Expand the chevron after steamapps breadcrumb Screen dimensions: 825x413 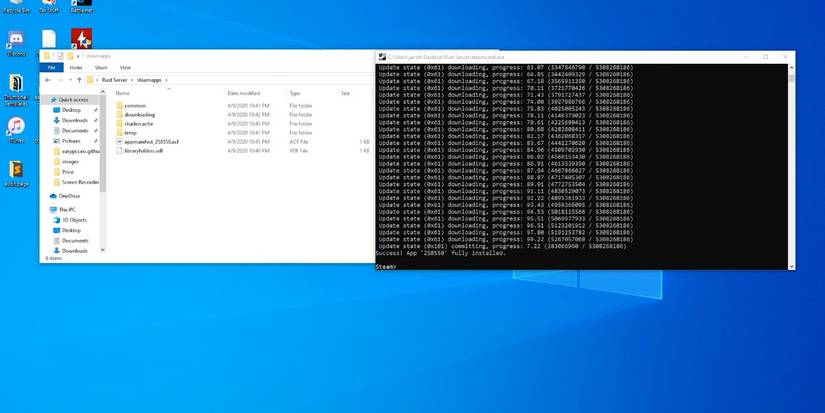click(167, 80)
